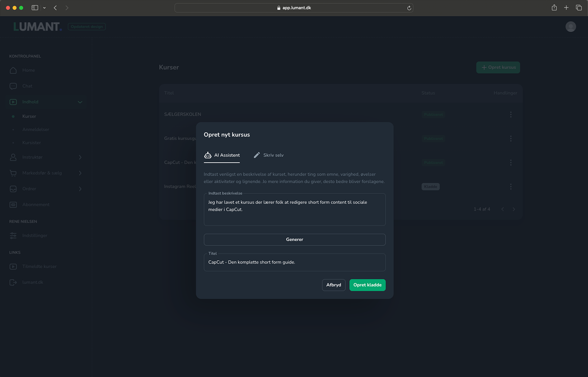Click the Safari address bar
The image size is (588, 377).
294,8
